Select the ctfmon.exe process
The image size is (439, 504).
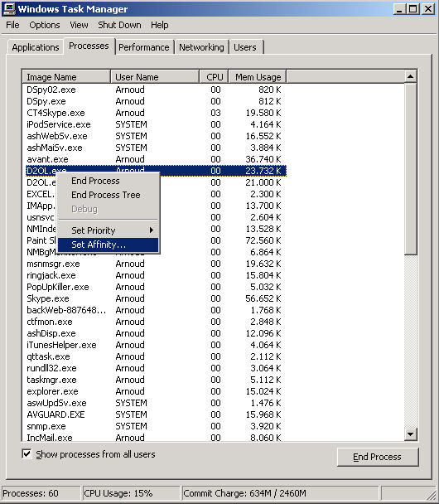(154, 322)
